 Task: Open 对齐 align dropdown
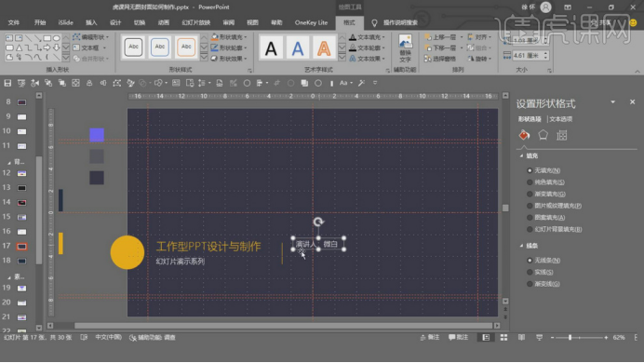tap(479, 37)
